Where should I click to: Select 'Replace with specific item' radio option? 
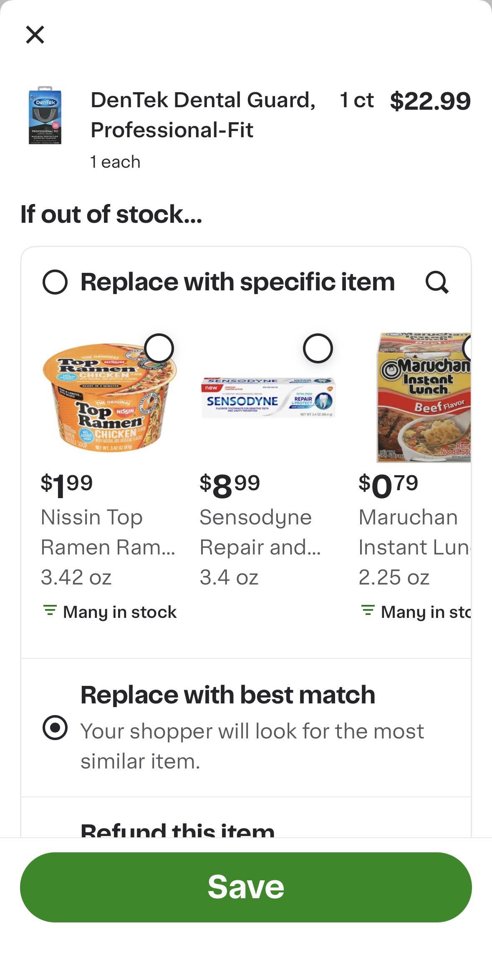coord(55,282)
